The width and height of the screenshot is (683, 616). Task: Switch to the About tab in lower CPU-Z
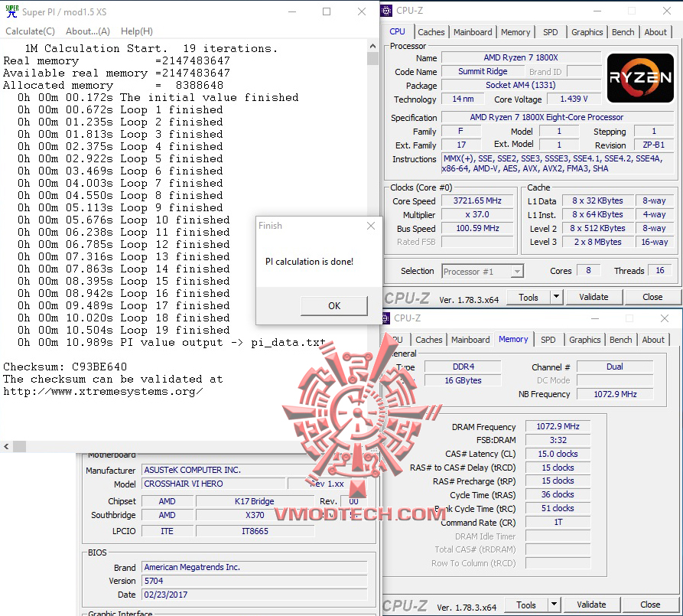click(653, 339)
